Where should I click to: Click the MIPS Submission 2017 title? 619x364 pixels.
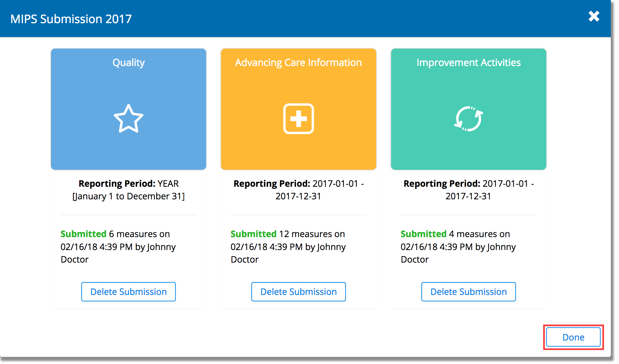(x=71, y=19)
